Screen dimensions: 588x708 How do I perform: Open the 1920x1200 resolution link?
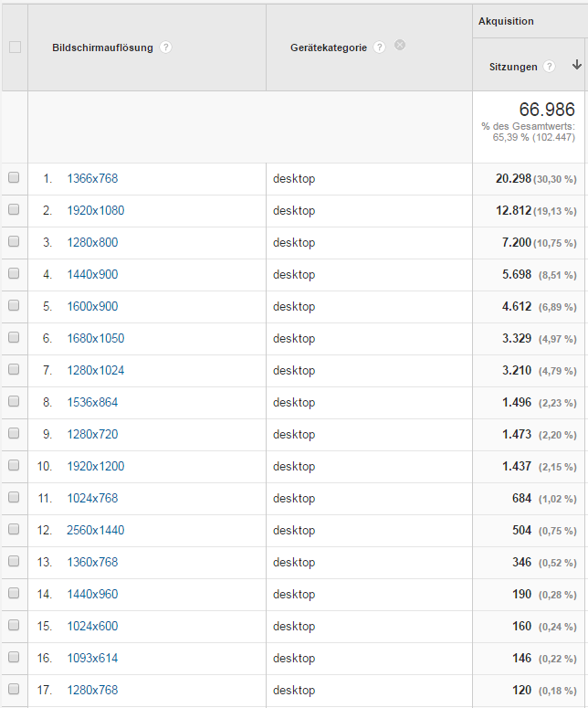pyautogui.click(x=96, y=467)
